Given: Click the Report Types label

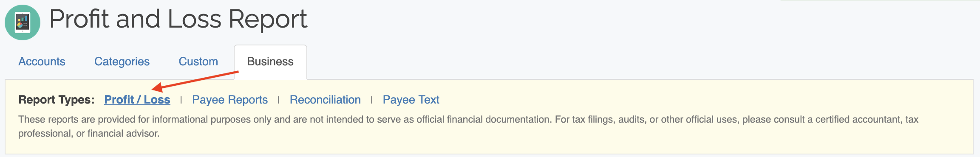Looking at the screenshot, I should 57,100.
